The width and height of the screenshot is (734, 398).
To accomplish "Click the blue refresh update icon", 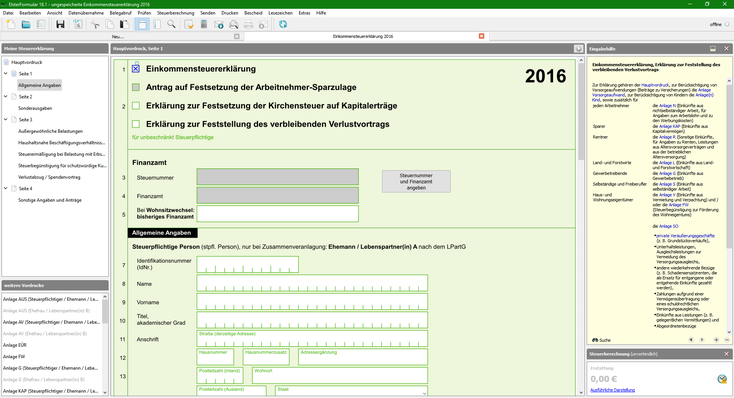I will (x=283, y=24).
